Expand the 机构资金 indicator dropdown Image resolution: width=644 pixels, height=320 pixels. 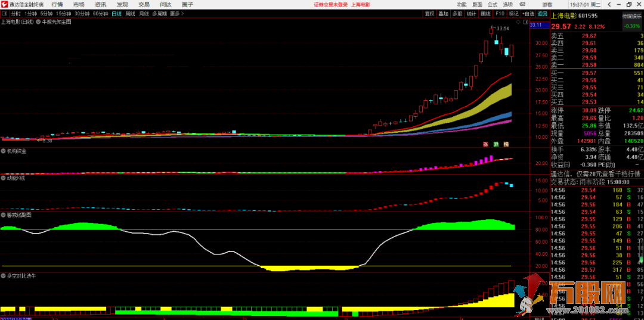(4, 151)
